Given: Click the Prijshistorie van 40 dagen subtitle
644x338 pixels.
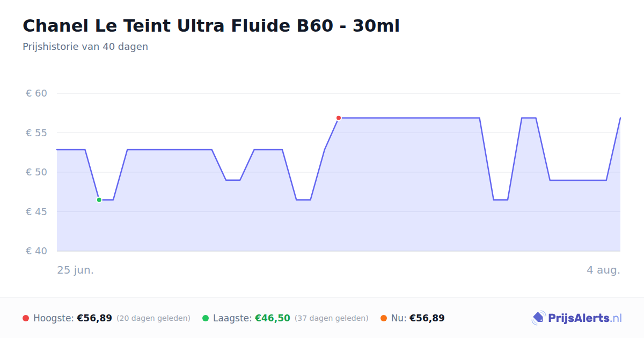Looking at the screenshot, I should pyautogui.click(x=85, y=47).
